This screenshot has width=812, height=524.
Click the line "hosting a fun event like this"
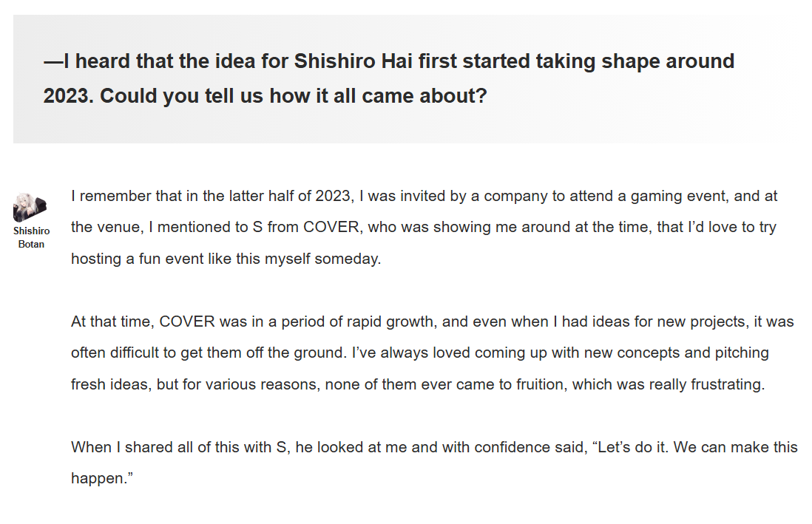point(226,259)
